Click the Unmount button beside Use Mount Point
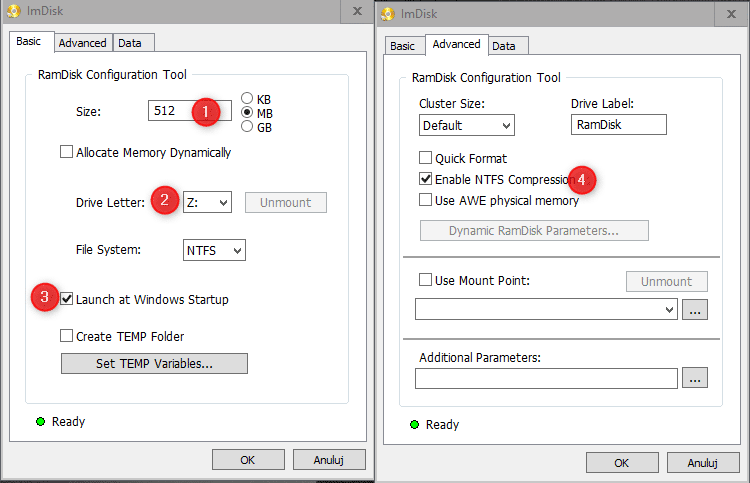Screen dimensions: 750x483 click(667, 281)
